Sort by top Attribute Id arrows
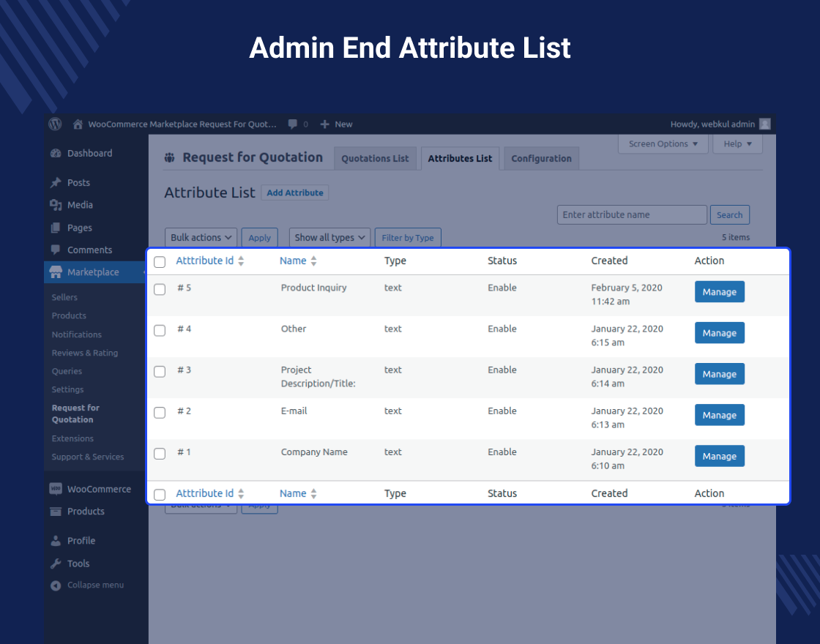820x644 pixels. point(241,261)
